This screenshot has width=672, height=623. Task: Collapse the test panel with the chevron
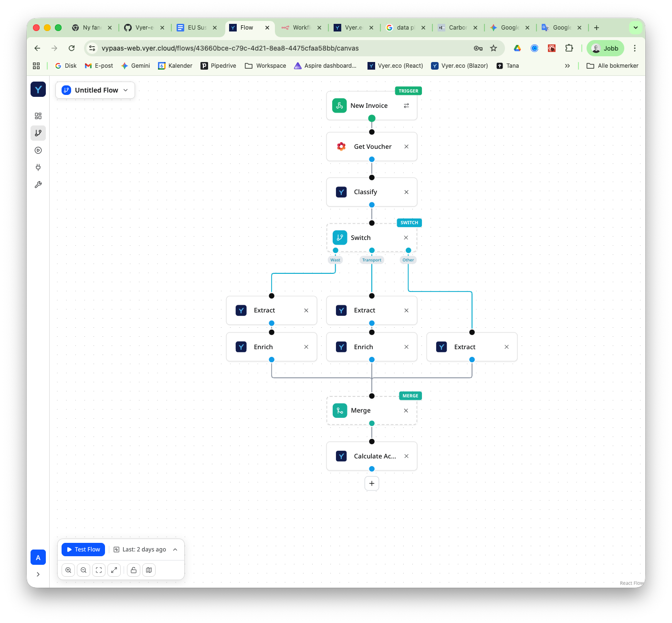point(175,550)
